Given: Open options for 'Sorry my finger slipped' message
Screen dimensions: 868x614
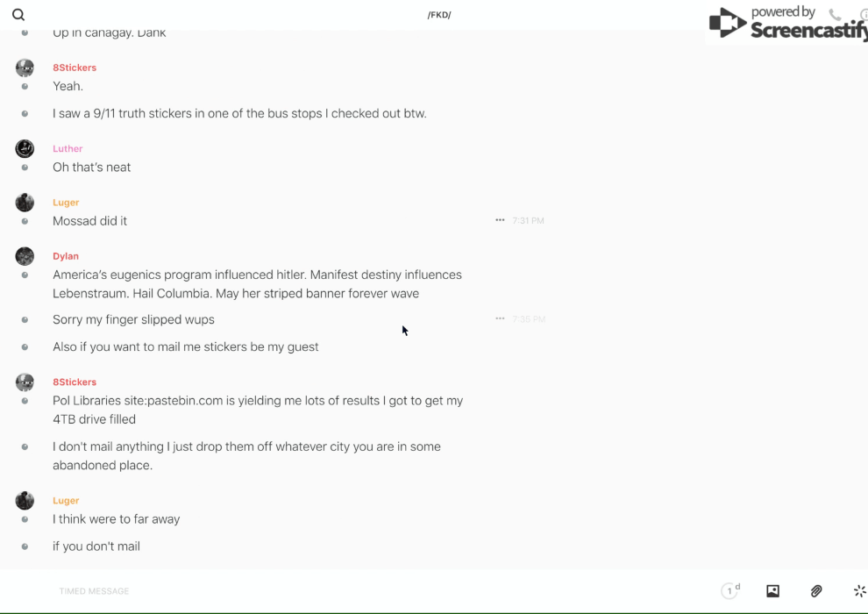Looking at the screenshot, I should point(500,318).
